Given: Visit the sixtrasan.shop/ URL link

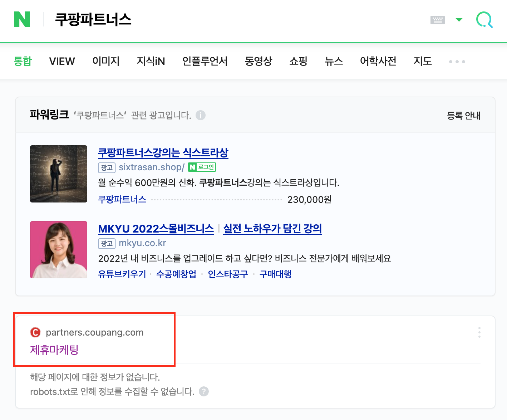Looking at the screenshot, I should click(x=152, y=167).
